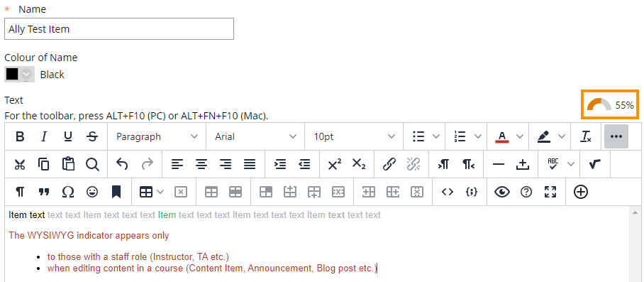
Task: Insert an emoji with the smiley icon
Action: (92, 192)
